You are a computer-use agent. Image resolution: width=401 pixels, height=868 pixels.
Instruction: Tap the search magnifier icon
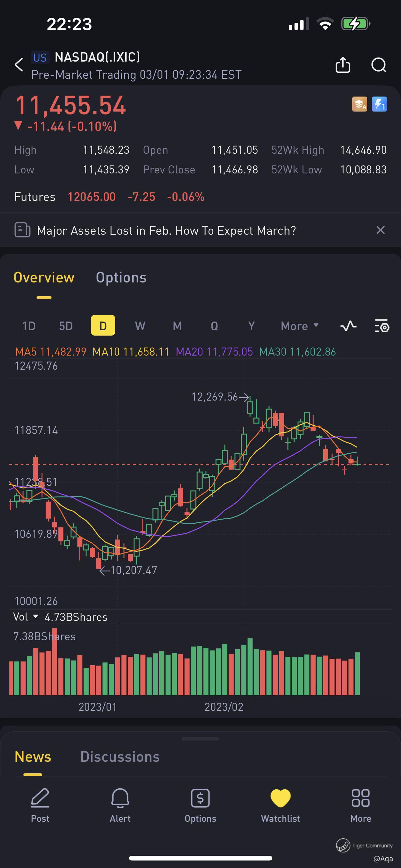379,65
